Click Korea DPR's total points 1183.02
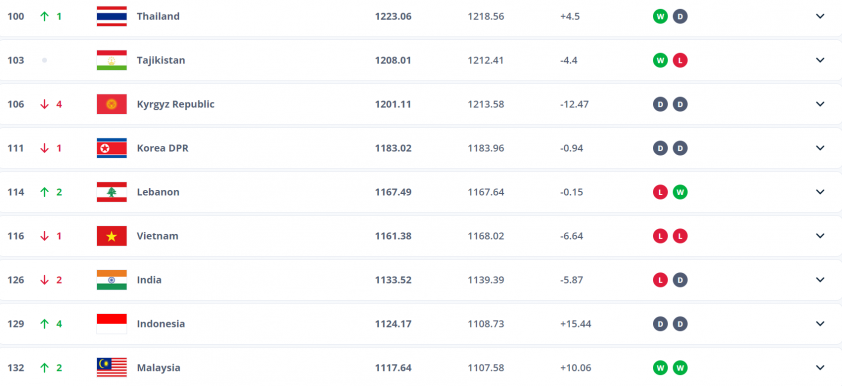 click(x=393, y=148)
